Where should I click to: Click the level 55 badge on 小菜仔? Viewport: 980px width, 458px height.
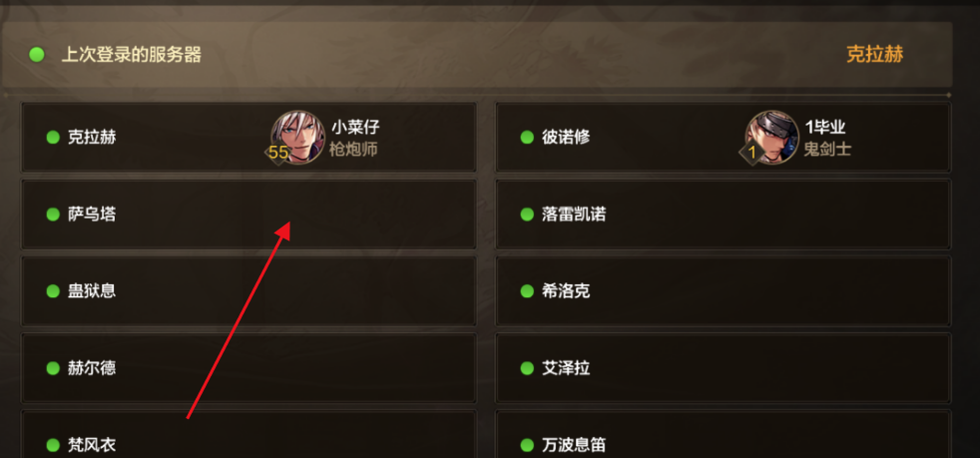(278, 153)
